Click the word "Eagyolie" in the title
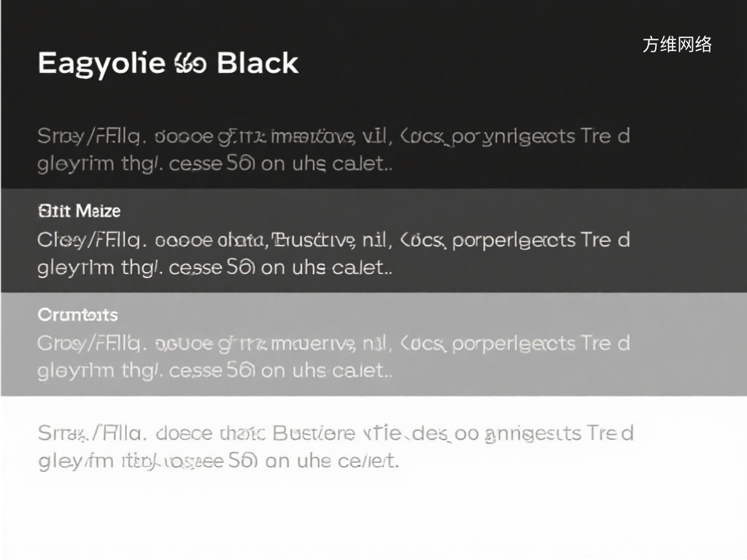This screenshot has width=747, height=560. click(101, 63)
